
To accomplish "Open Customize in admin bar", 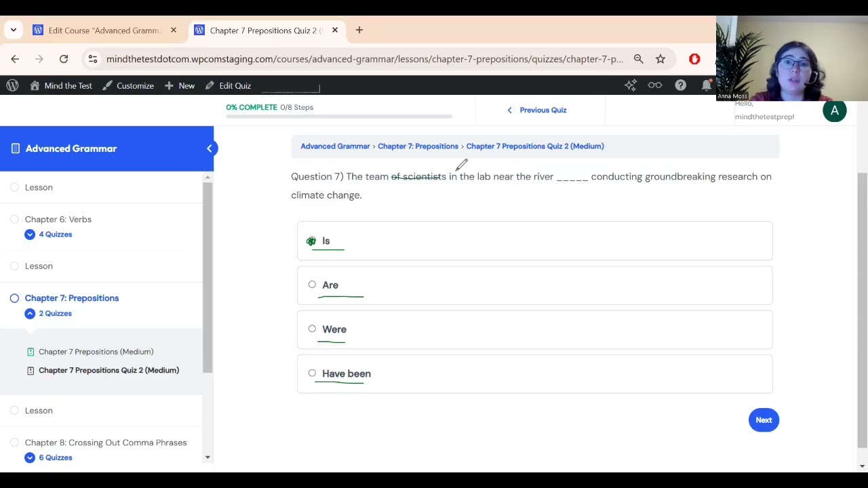I will click(x=128, y=85).
